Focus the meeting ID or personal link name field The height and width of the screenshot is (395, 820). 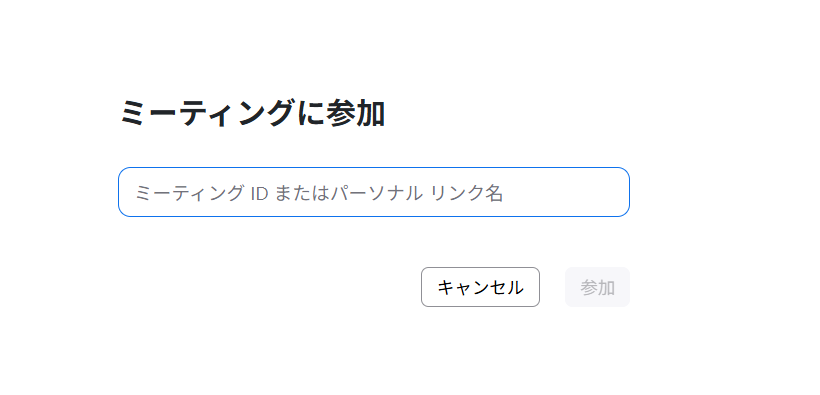pos(373,192)
